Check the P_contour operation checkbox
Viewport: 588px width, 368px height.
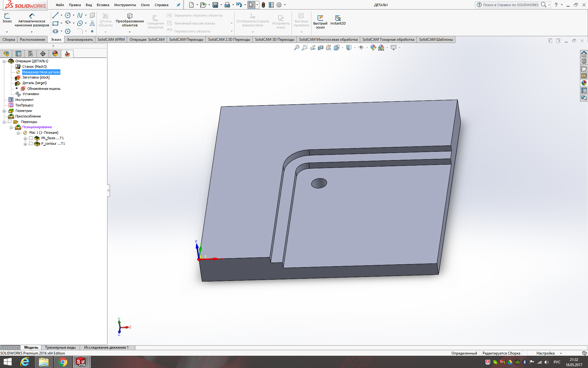pyautogui.click(x=31, y=144)
